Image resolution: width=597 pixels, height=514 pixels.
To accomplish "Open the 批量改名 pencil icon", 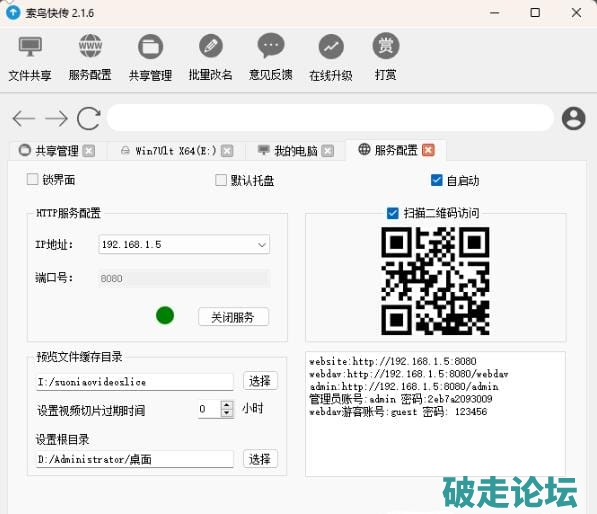I will click(211, 46).
